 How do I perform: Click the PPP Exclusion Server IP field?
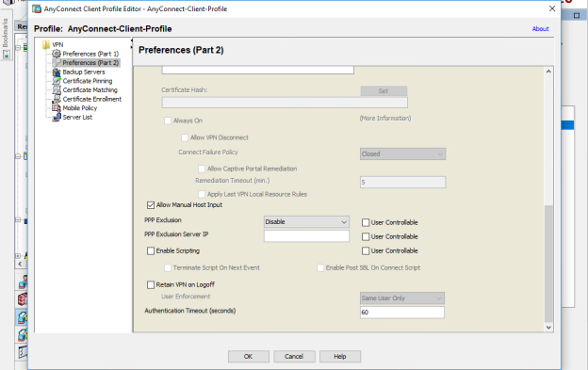[306, 236]
